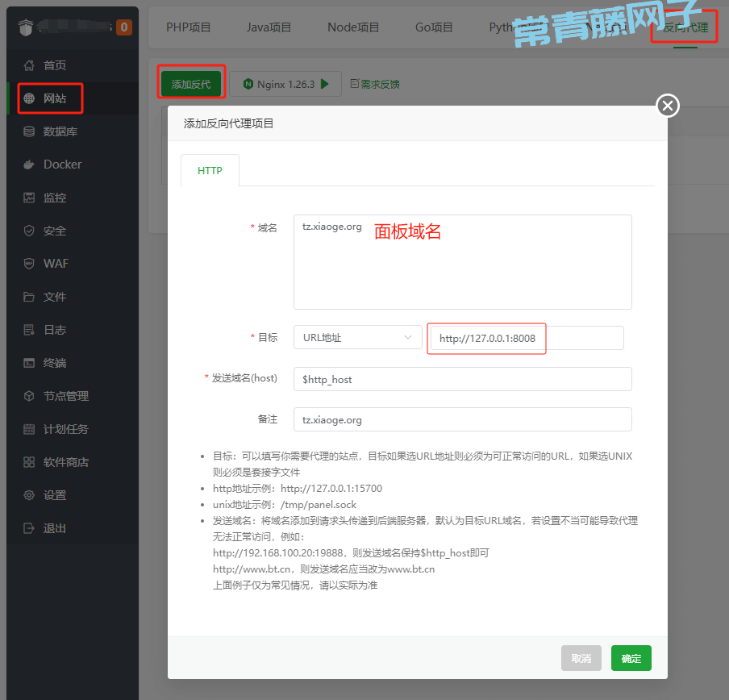Screen dimensions: 729x700
Task: Switch to the Go项目 tab
Action: (434, 27)
